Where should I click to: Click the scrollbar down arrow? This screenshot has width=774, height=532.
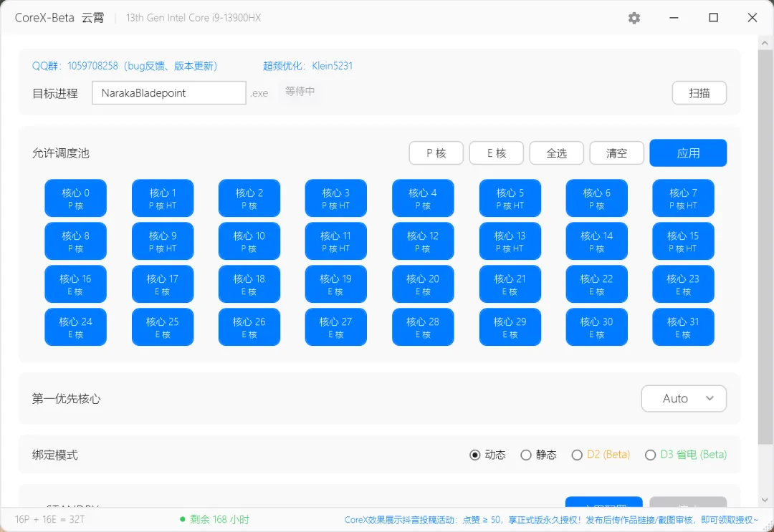coord(765,500)
